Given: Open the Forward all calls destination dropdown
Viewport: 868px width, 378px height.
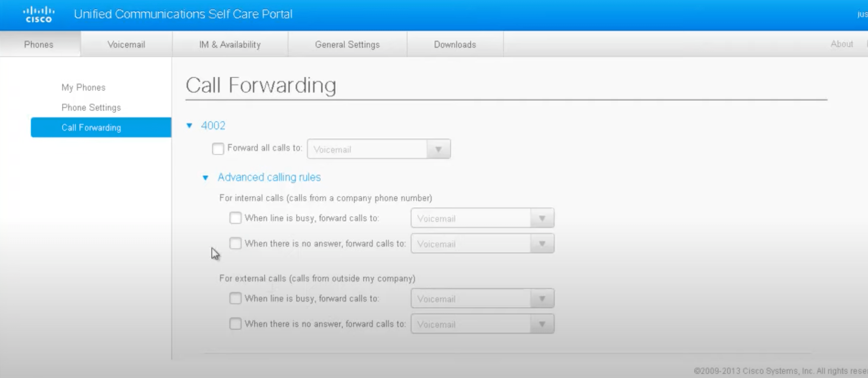Looking at the screenshot, I should point(438,149).
